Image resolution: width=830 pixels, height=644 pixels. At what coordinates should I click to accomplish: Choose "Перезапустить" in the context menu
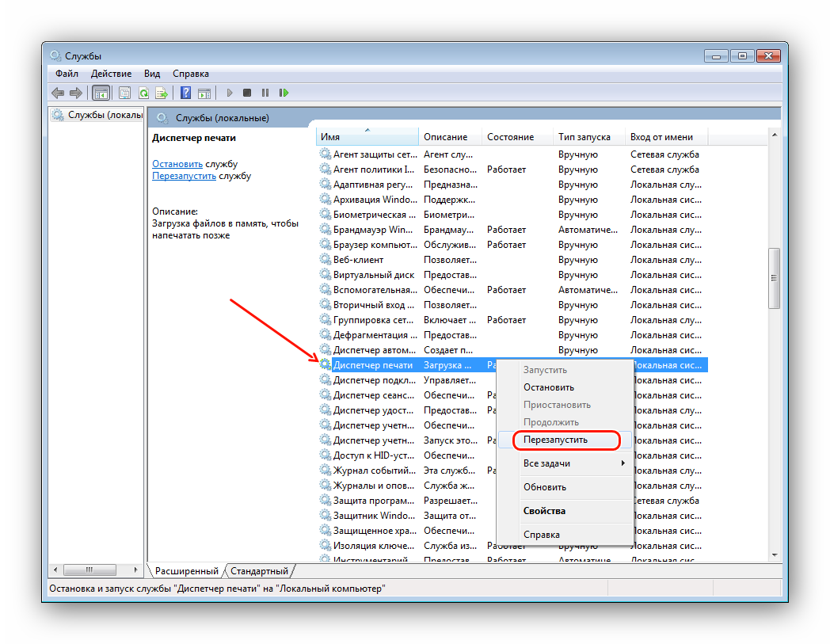[565, 440]
